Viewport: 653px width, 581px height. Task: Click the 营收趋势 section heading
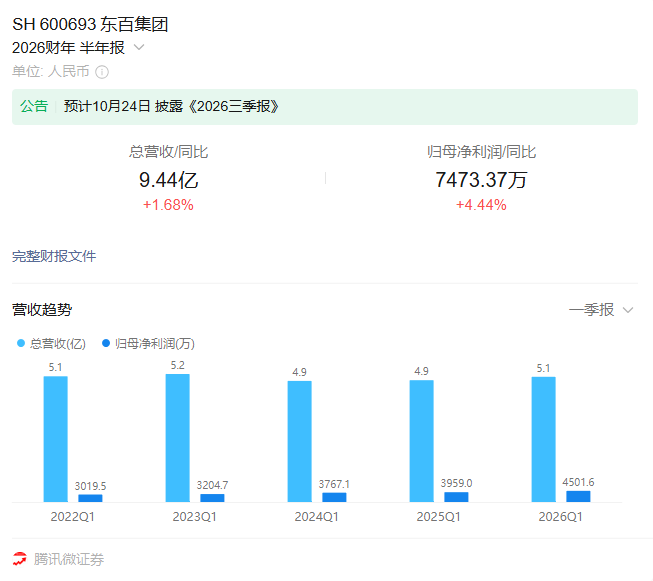tap(42, 310)
